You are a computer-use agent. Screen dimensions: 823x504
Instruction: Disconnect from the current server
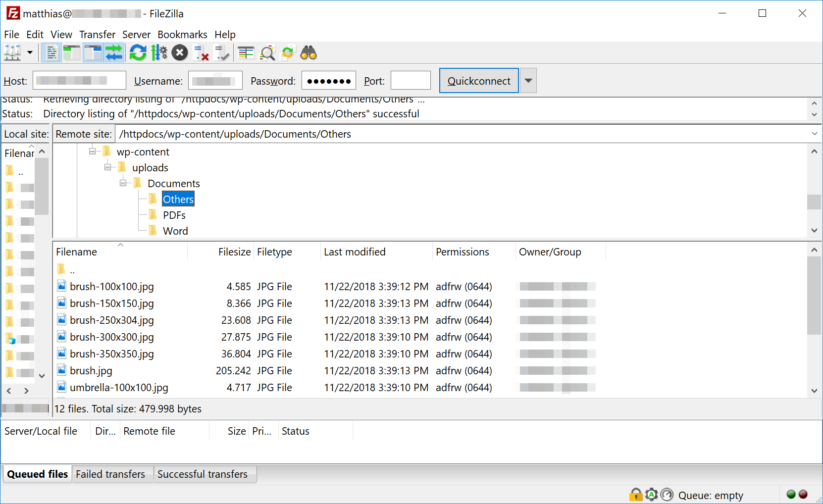(x=201, y=53)
